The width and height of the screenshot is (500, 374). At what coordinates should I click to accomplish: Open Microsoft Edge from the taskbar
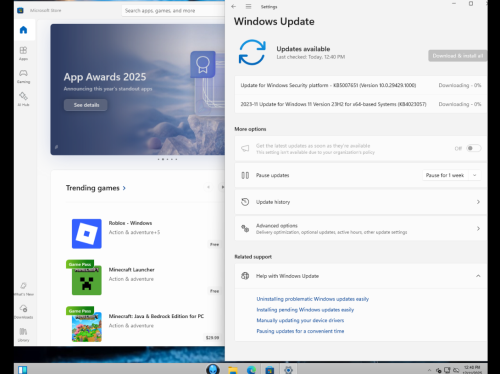pos(251,370)
